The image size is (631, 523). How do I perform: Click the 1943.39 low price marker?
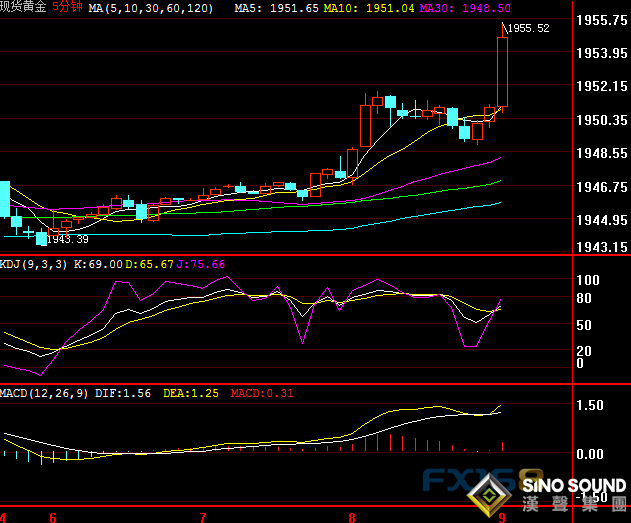click(67, 239)
